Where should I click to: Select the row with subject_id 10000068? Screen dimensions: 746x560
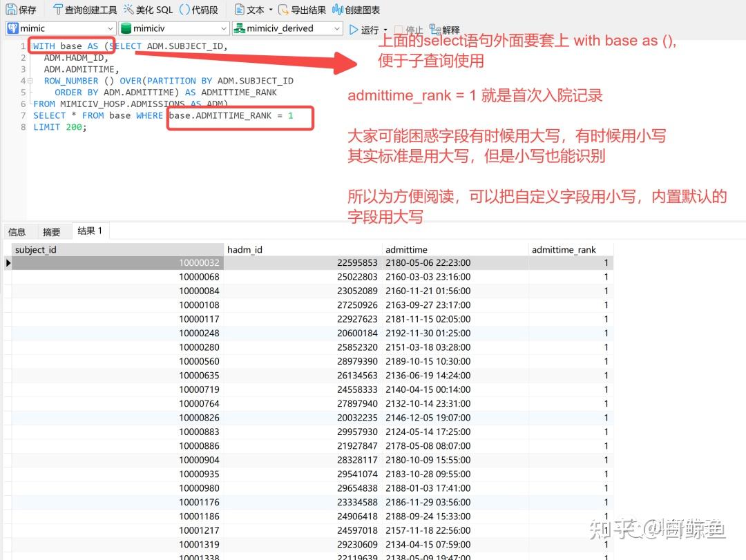point(199,277)
